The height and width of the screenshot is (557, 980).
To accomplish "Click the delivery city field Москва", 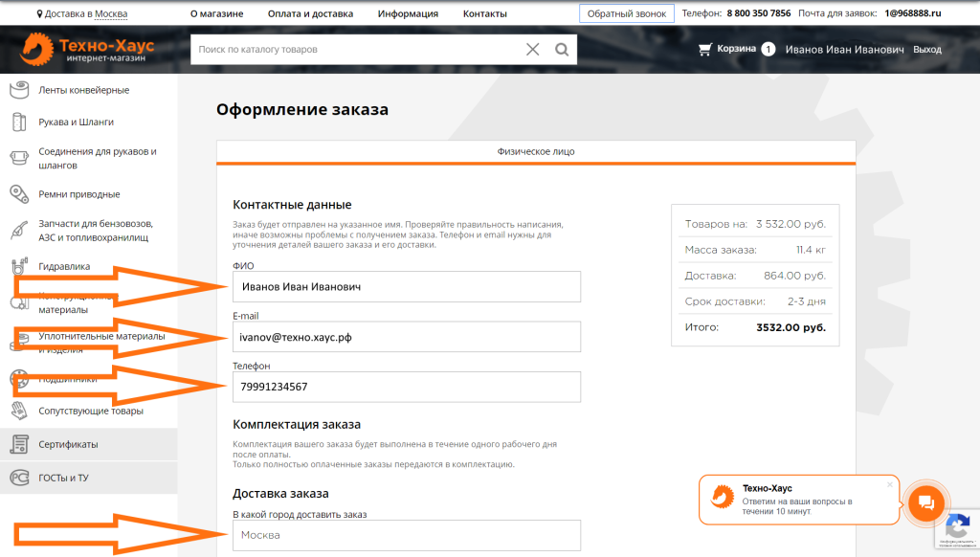I will [x=406, y=535].
